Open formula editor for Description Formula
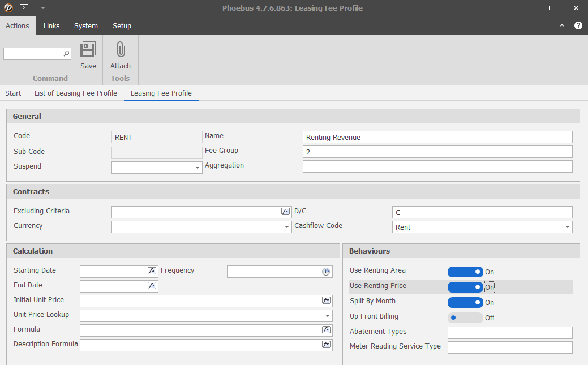588x365 pixels. (x=326, y=345)
